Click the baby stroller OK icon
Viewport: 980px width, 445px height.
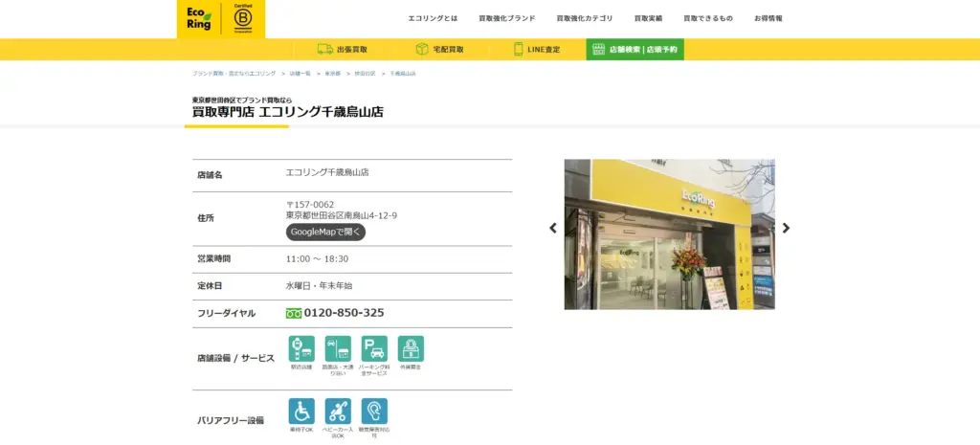click(x=338, y=412)
